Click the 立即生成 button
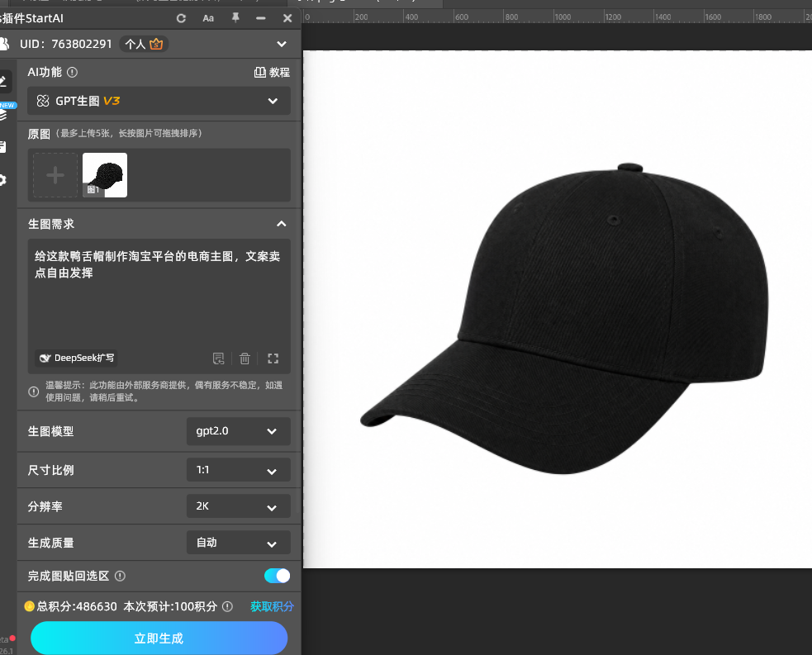This screenshot has height=655, width=812. coord(159,638)
